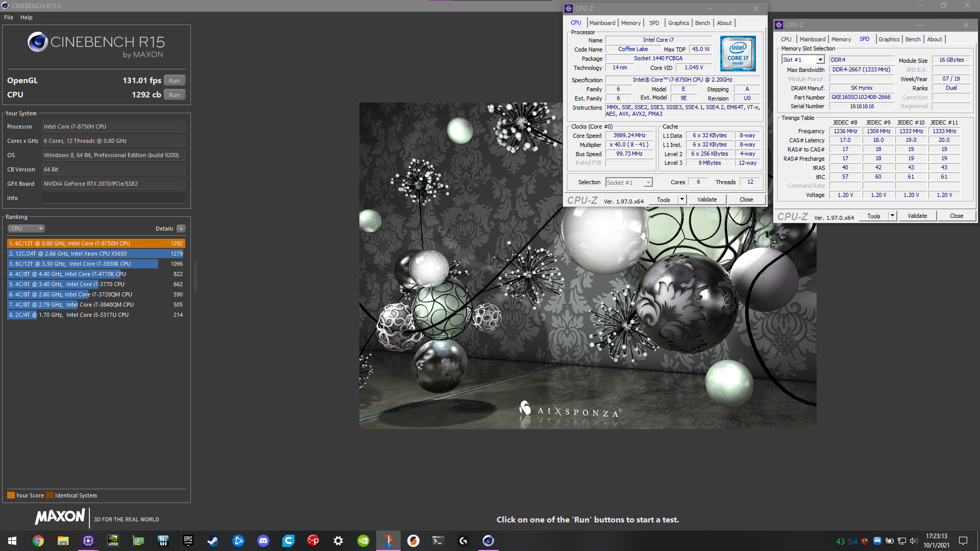Open the graphics card utility taskbar icon
This screenshot has height=551, width=980.
pos(138,541)
